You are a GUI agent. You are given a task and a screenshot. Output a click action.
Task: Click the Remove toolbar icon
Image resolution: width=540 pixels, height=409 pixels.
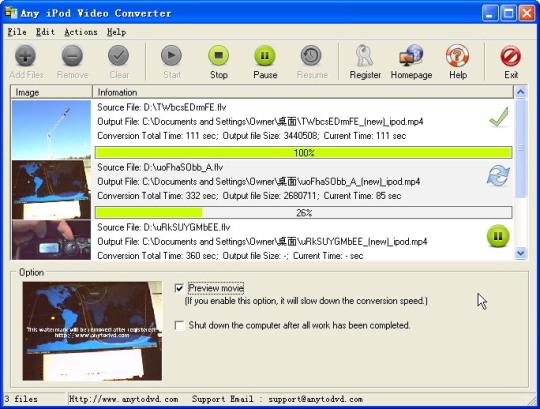pyautogui.click(x=72, y=55)
